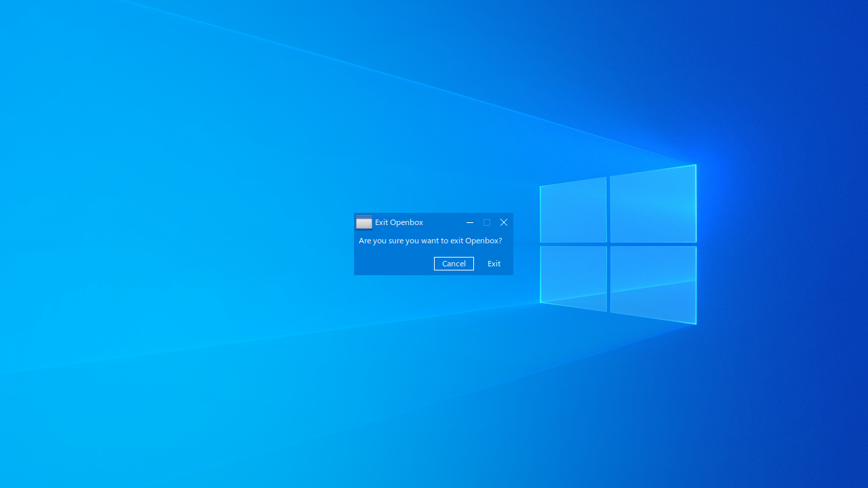Click the Cancel button in the dialog
Viewport: 868px width, 488px height.
pos(454,264)
